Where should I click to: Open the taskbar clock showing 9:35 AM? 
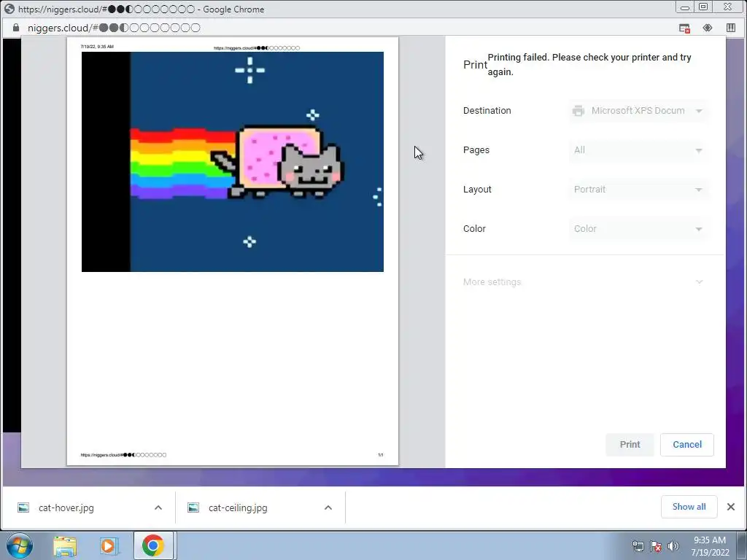710,546
